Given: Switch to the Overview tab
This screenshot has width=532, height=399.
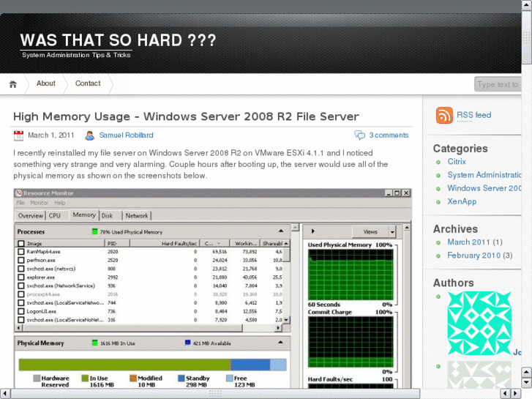Looking at the screenshot, I should coord(31,216).
